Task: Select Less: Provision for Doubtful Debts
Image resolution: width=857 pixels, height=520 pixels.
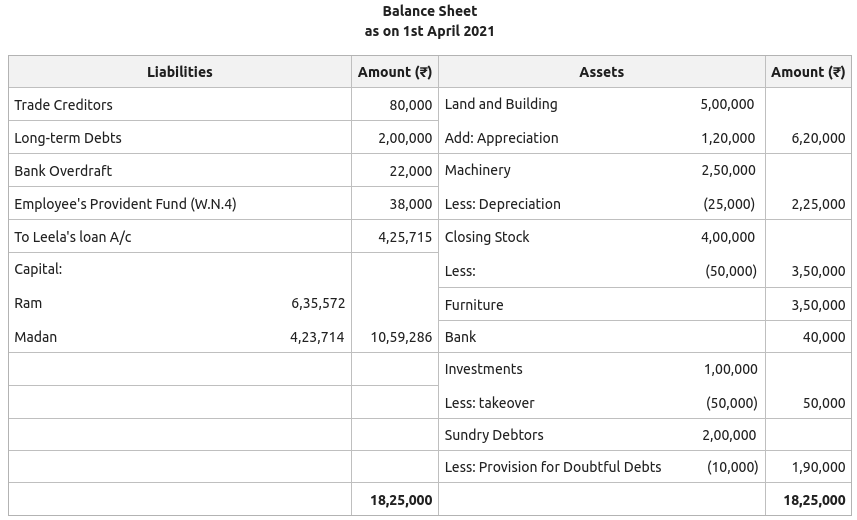Action: (x=553, y=467)
